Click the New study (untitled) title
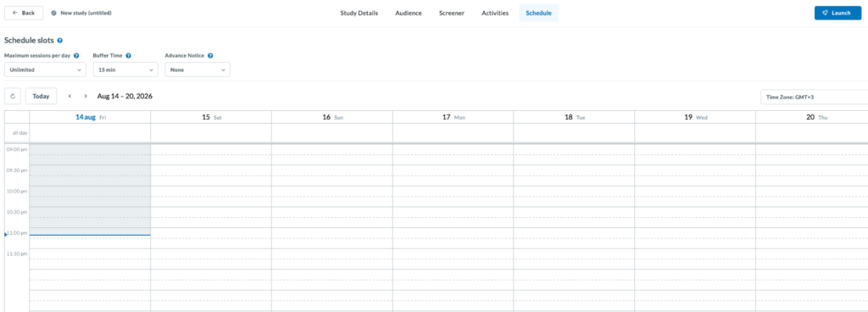868x312 pixels. (86, 13)
